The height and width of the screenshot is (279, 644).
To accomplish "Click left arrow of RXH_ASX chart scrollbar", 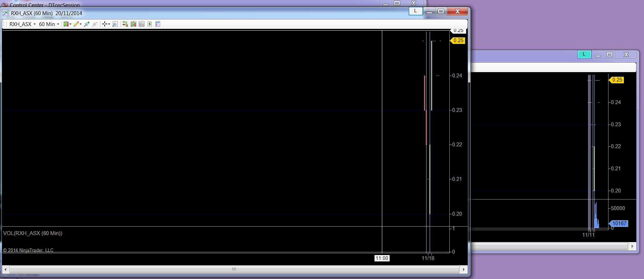I will coord(5,270).
